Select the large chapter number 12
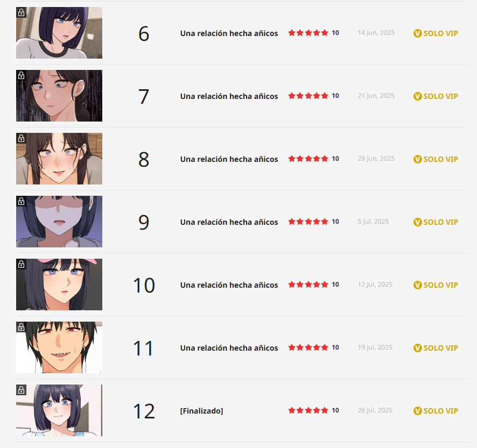 [144, 411]
